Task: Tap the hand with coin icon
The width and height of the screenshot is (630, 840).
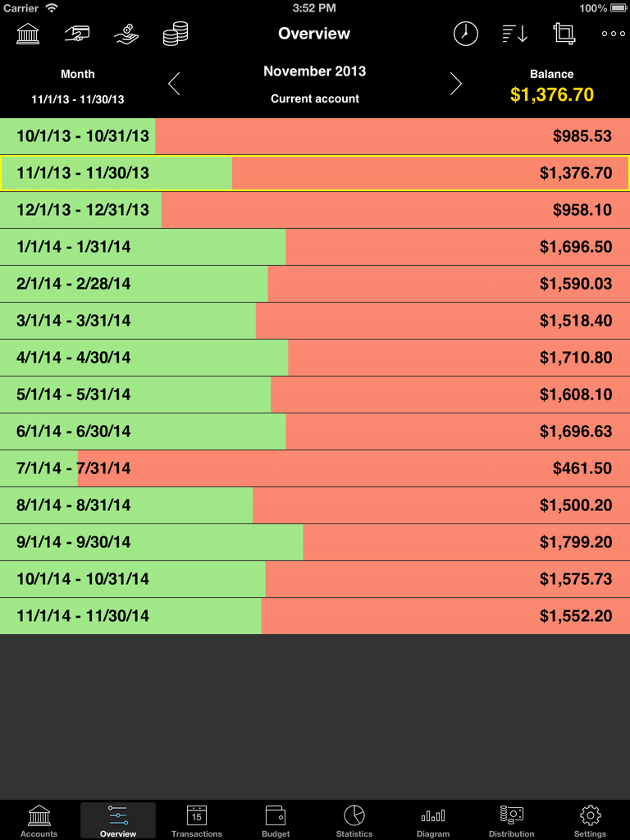Action: [x=126, y=34]
